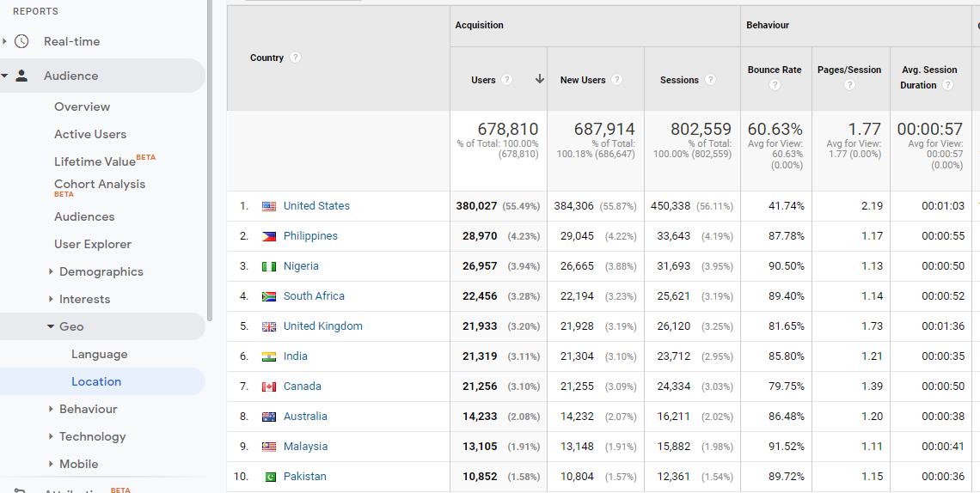Image resolution: width=980 pixels, height=493 pixels.
Task: Open the Active Users report
Action: click(x=90, y=134)
